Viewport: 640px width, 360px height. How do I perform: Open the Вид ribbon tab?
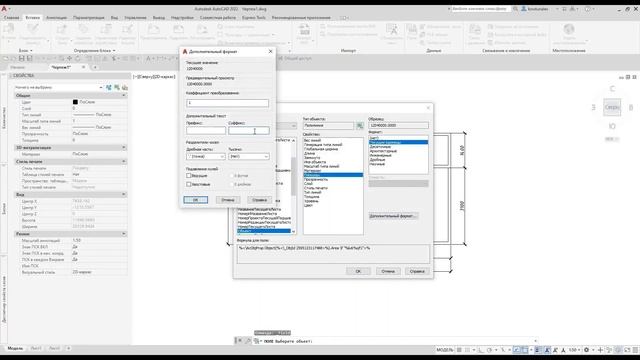(114, 18)
